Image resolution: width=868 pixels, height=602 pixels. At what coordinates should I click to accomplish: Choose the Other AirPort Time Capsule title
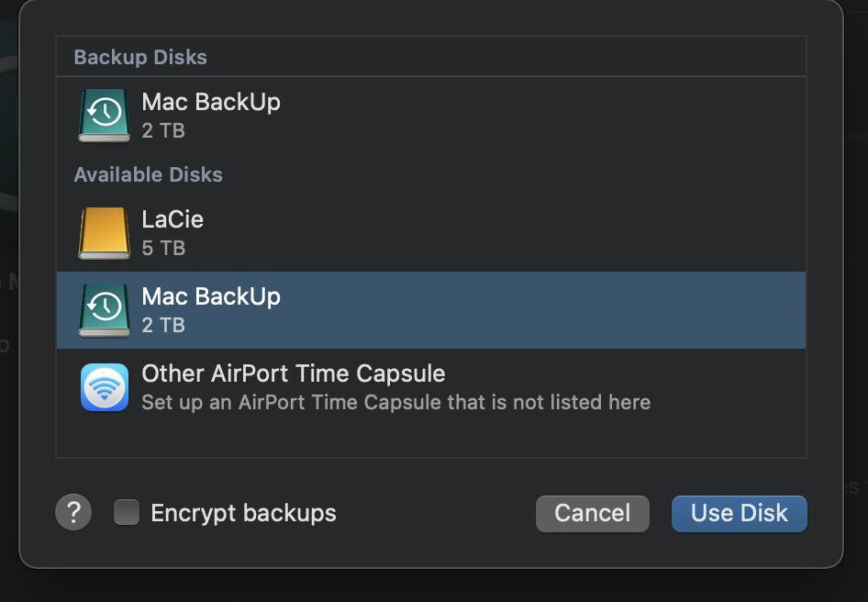[x=294, y=373]
